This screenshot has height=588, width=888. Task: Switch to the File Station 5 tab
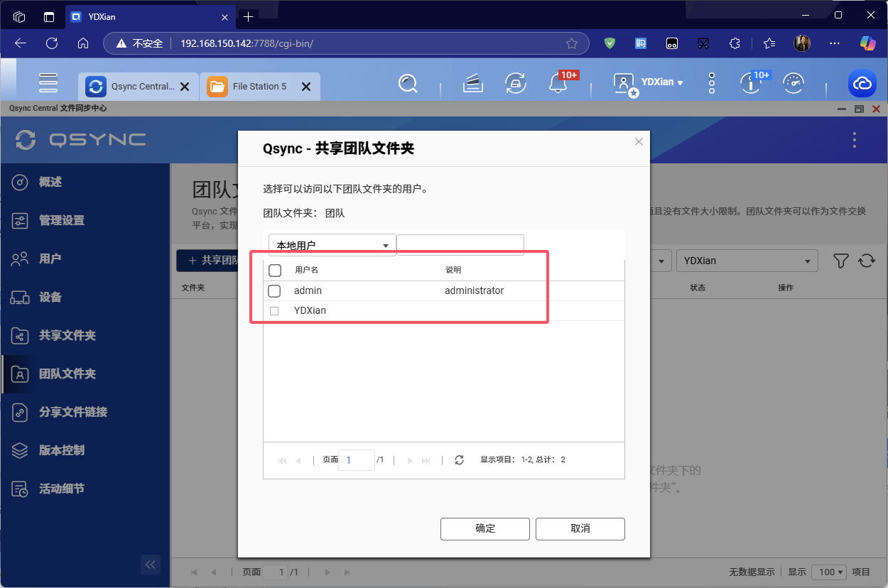pyautogui.click(x=260, y=87)
